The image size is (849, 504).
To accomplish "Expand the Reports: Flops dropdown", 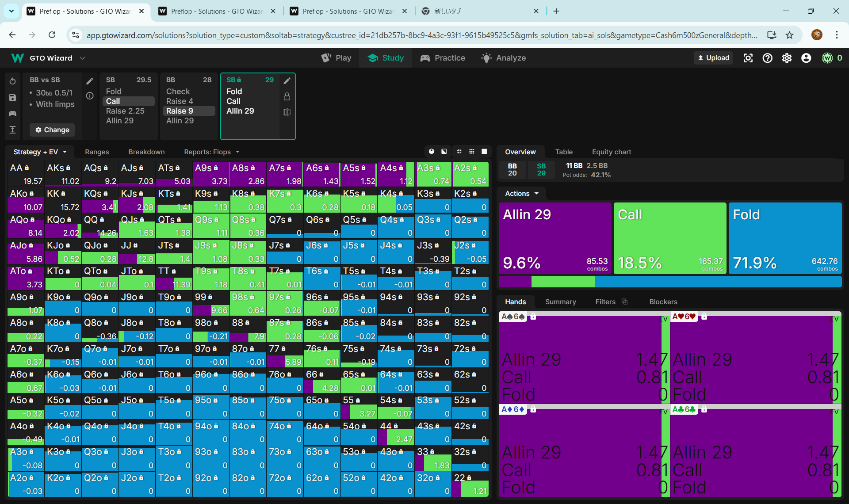I will click(211, 152).
